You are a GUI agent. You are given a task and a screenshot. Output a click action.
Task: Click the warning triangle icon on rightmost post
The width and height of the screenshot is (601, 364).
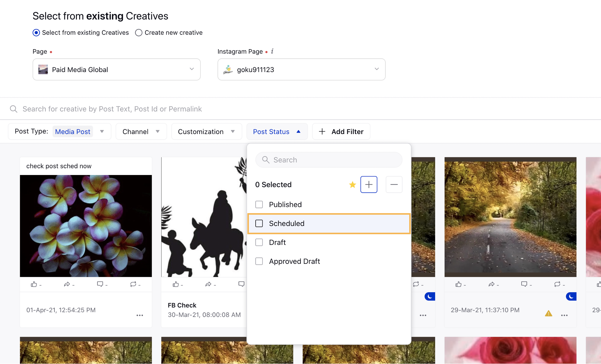[x=549, y=313]
